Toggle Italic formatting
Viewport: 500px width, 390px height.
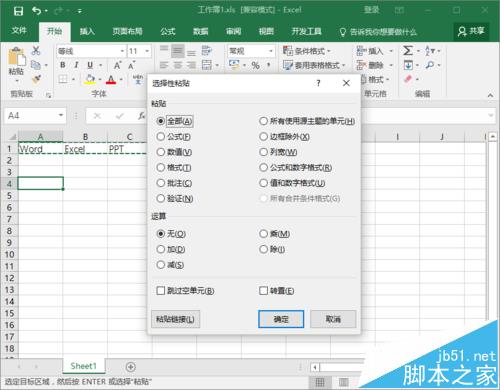coord(76,65)
